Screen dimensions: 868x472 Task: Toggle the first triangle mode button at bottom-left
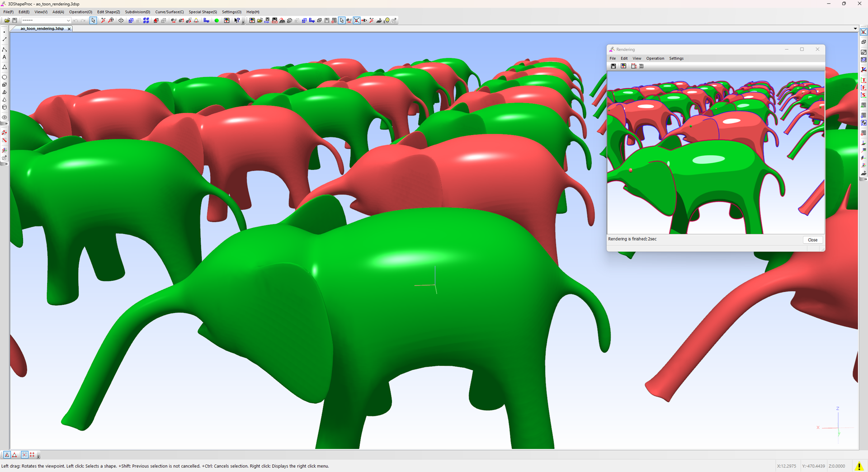tap(7, 455)
